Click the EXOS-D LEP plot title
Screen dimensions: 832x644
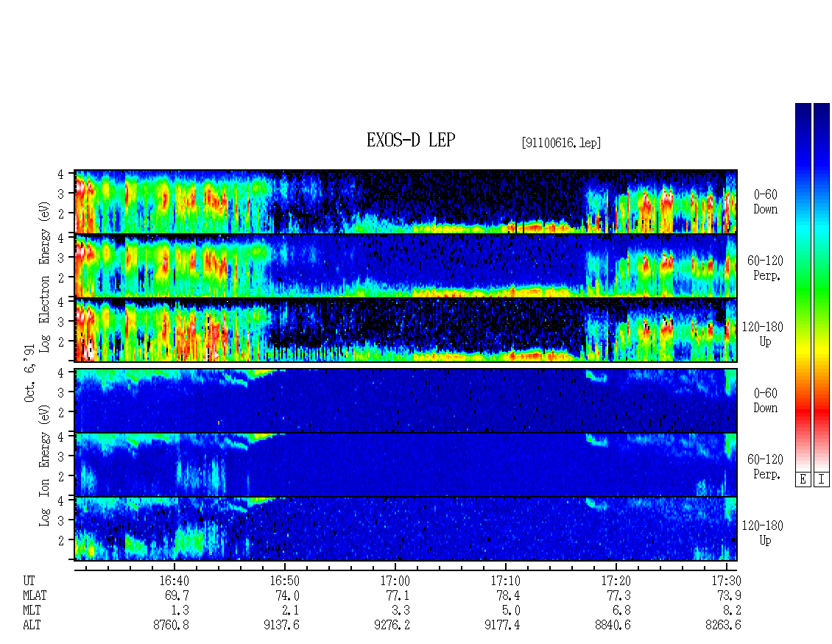click(411, 140)
